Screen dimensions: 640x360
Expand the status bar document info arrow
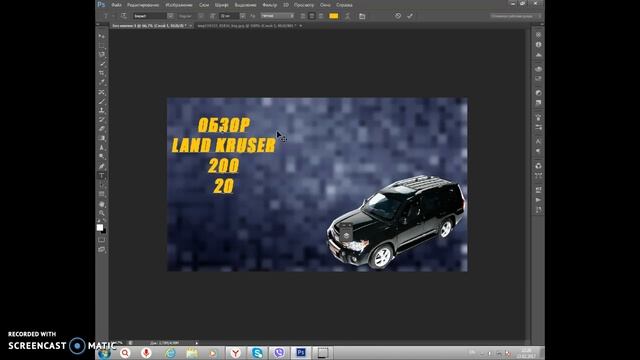(x=196, y=343)
